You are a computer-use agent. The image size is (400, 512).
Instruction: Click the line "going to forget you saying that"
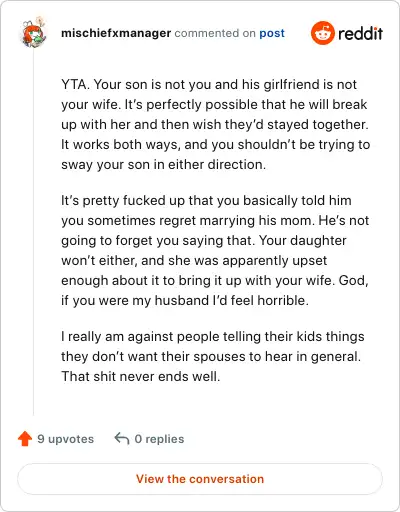click(204, 240)
